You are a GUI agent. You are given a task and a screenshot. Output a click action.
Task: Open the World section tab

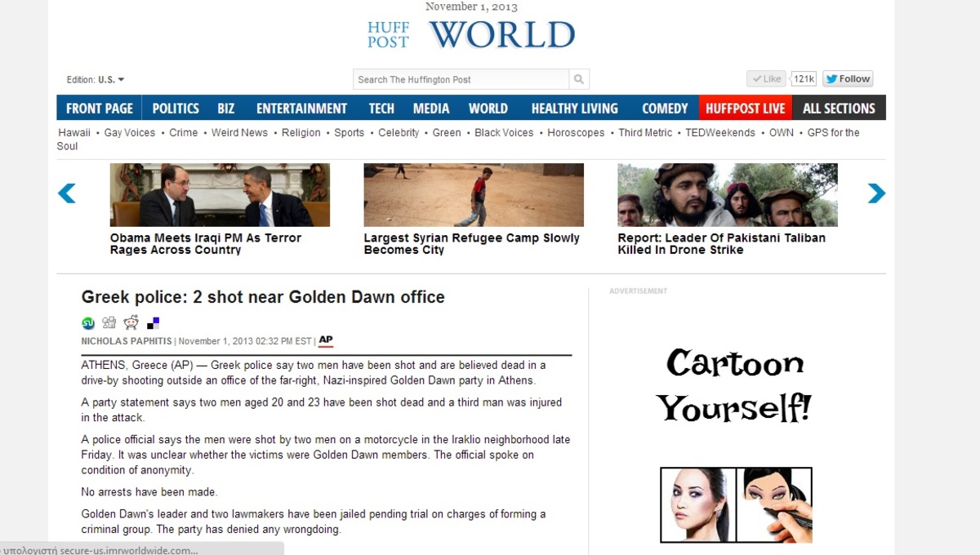tap(488, 108)
